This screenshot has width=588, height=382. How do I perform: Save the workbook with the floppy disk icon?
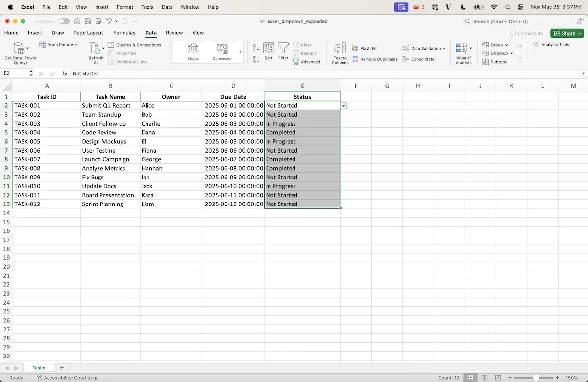click(x=88, y=21)
